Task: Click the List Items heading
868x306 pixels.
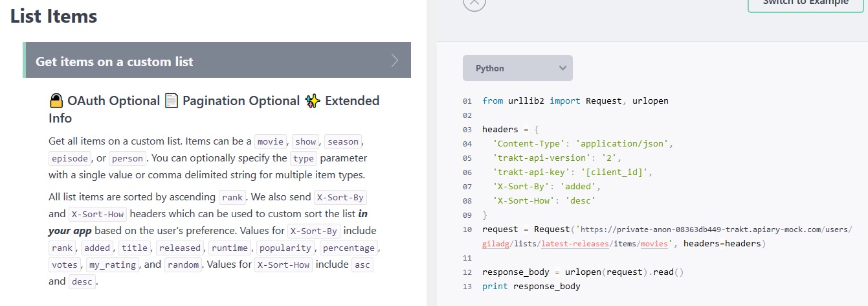Action: pos(54,16)
